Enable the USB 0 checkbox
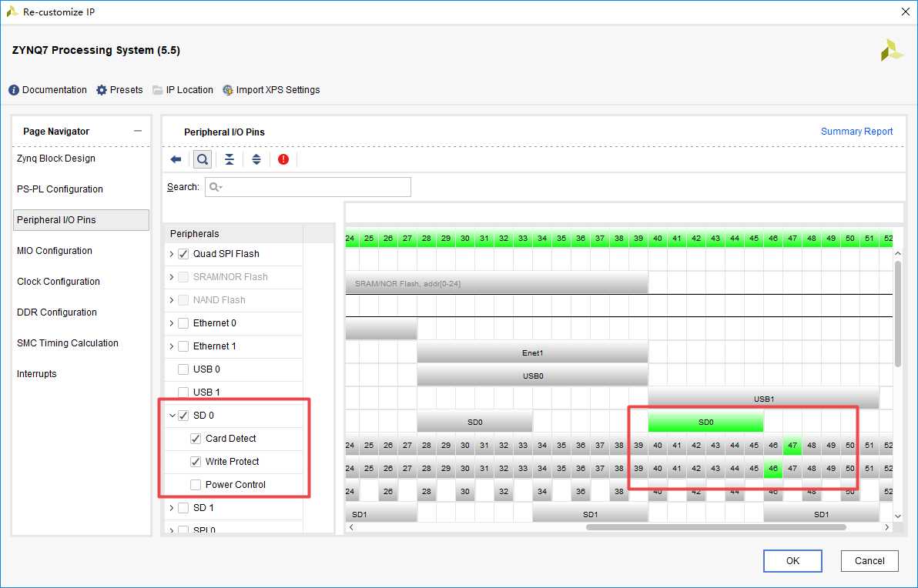 (x=183, y=369)
